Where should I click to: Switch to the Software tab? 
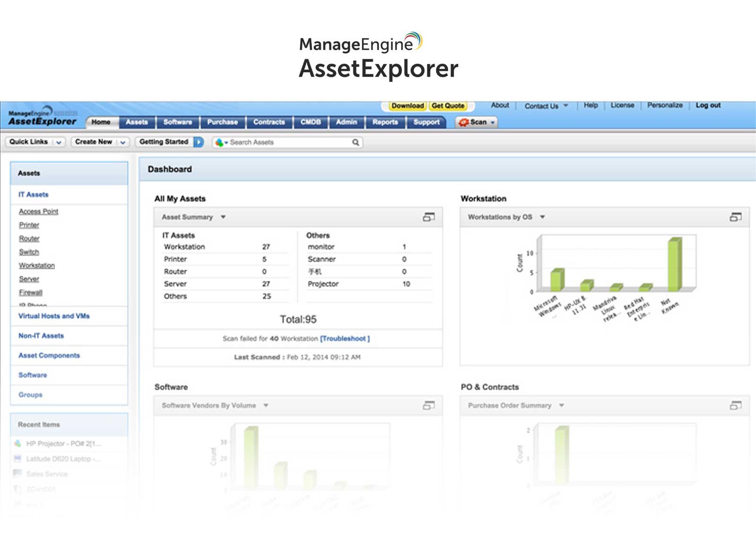coord(178,122)
